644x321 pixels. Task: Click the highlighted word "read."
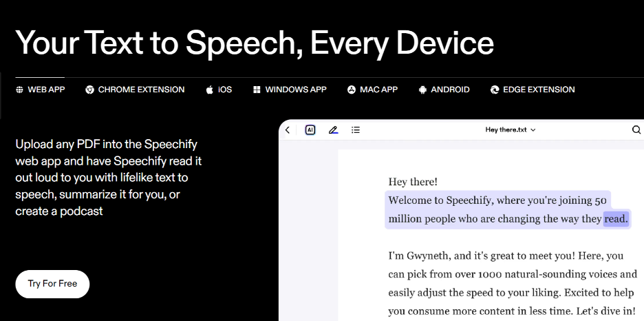tap(616, 218)
